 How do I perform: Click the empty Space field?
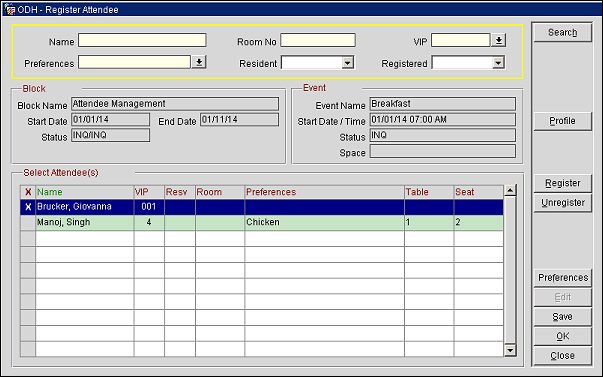click(443, 151)
